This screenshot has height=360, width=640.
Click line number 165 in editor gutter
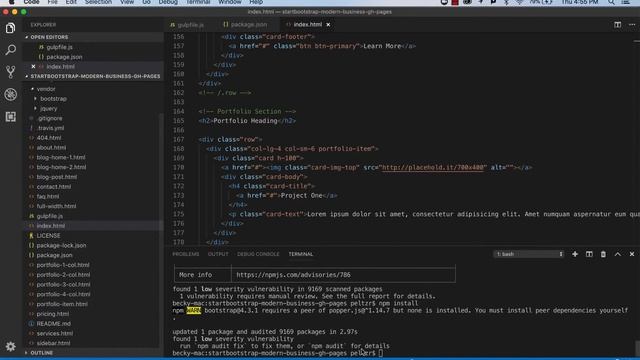(178, 121)
